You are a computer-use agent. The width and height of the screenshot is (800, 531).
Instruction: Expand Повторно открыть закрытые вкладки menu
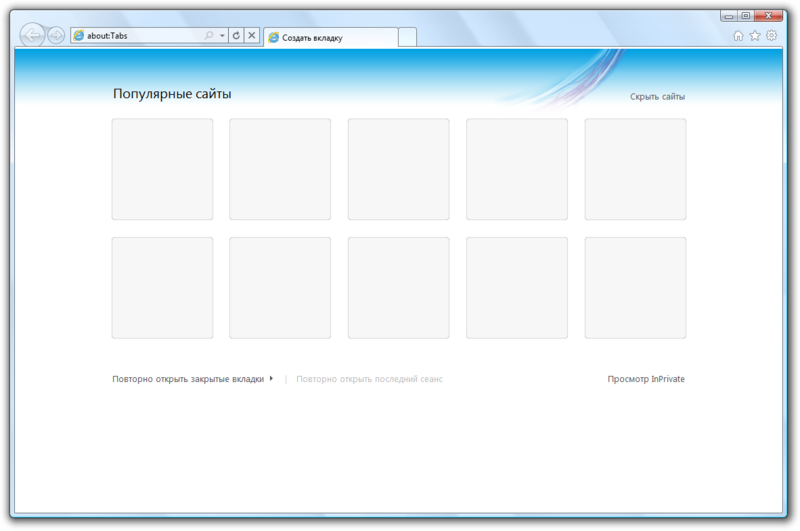(x=192, y=379)
